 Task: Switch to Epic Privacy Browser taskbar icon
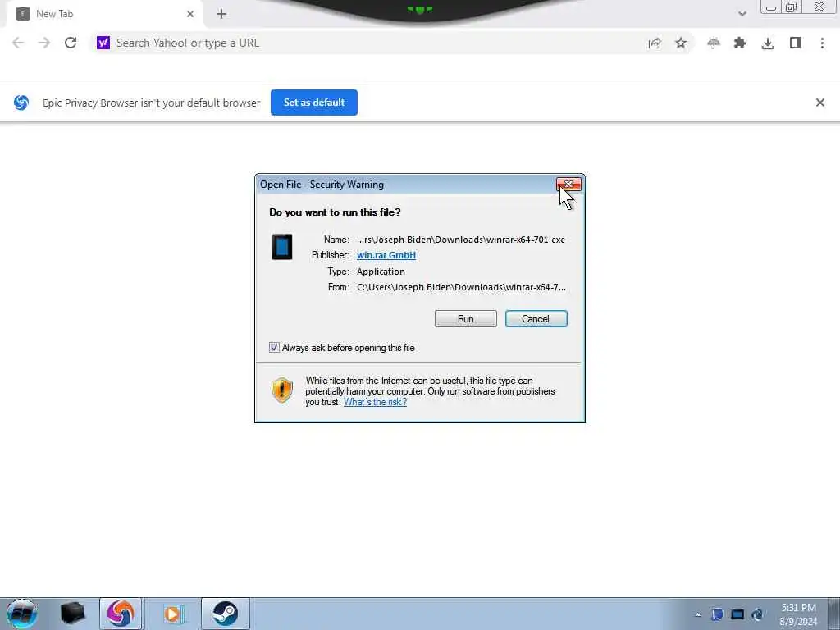click(x=121, y=614)
